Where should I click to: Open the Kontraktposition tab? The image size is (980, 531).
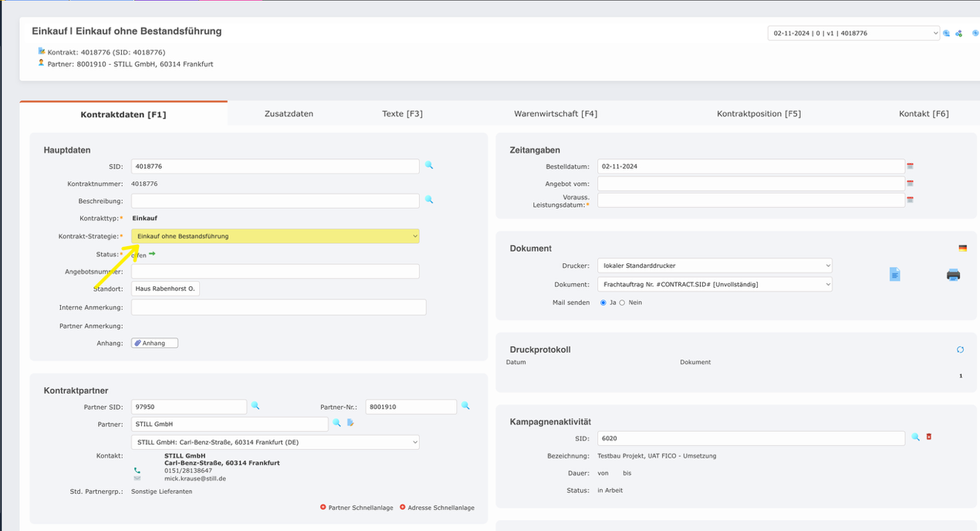(x=758, y=113)
